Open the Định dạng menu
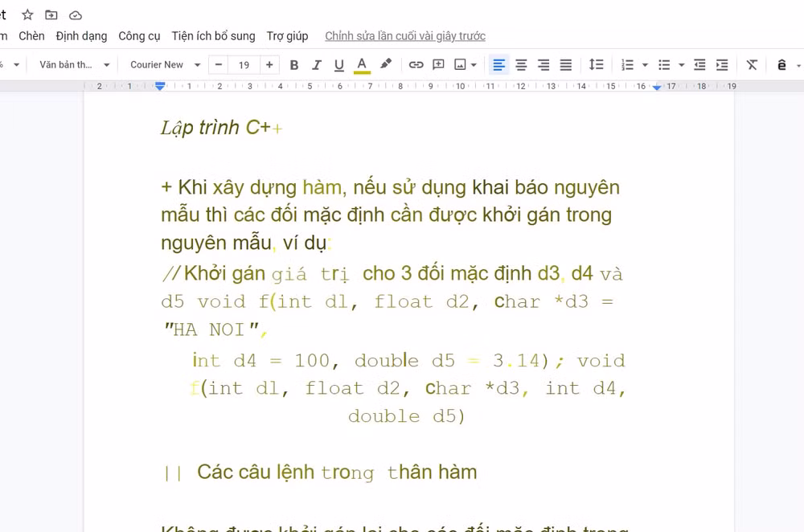 coord(81,36)
